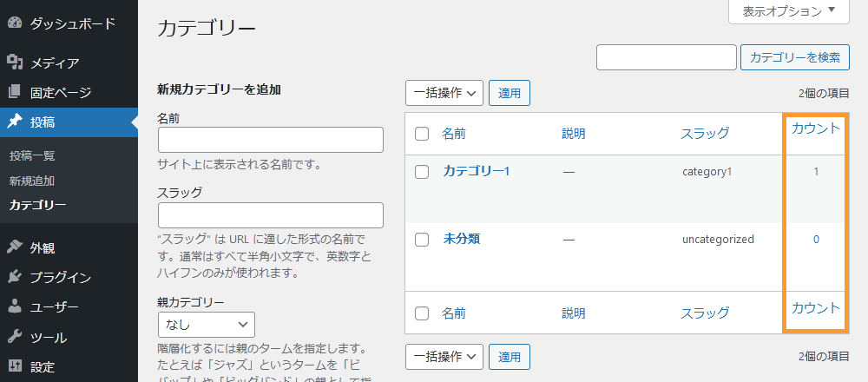The height and width of the screenshot is (382, 868).
Task: Open the 設定 menu label
Action: coord(42,366)
